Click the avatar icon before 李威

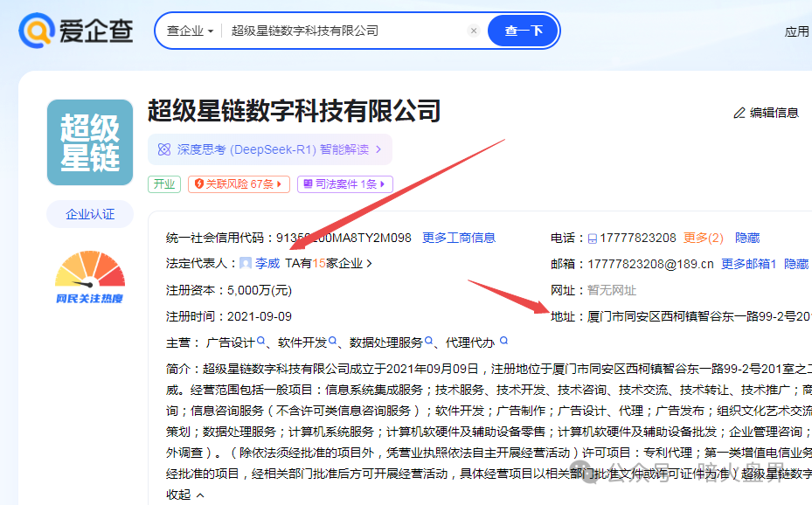click(247, 263)
